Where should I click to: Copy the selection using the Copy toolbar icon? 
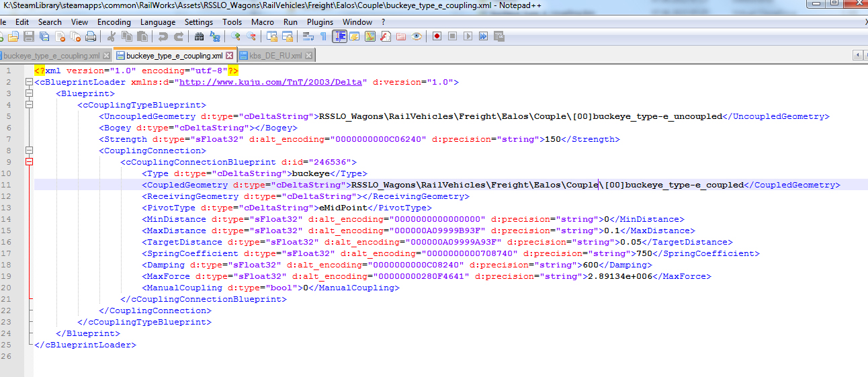pyautogui.click(x=126, y=36)
